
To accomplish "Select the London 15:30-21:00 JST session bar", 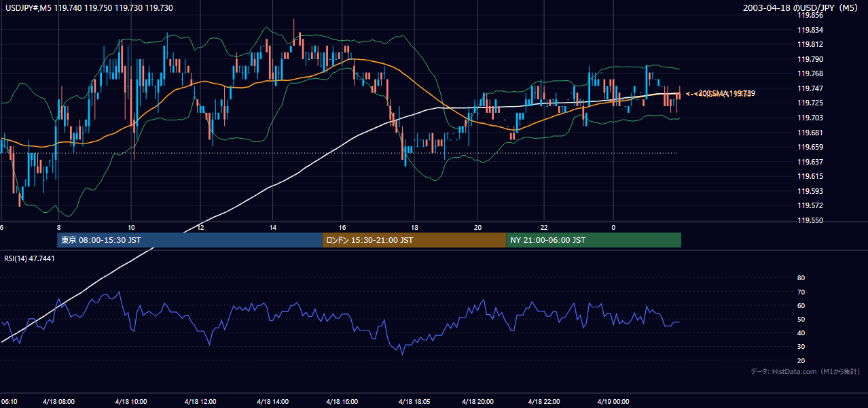I will [x=414, y=240].
